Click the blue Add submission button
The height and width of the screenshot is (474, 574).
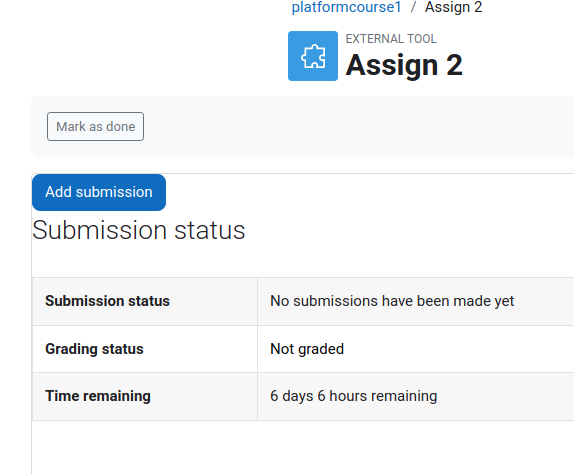(x=99, y=192)
